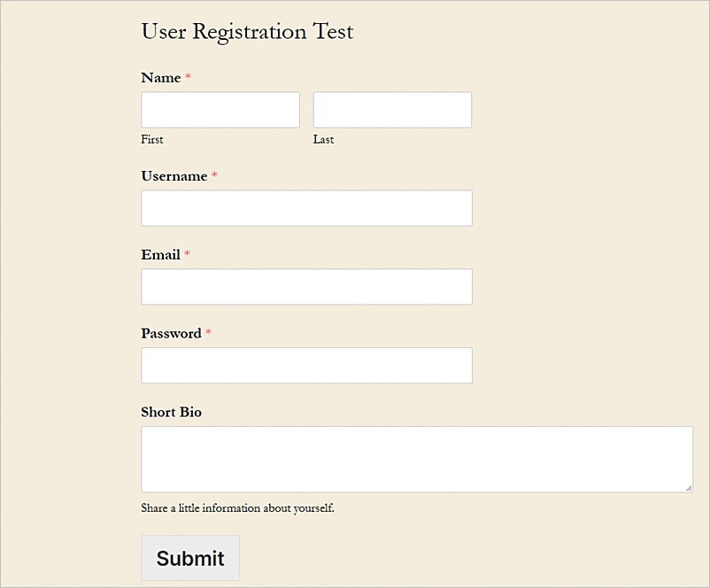
Task: Click the Username label text
Action: point(174,176)
